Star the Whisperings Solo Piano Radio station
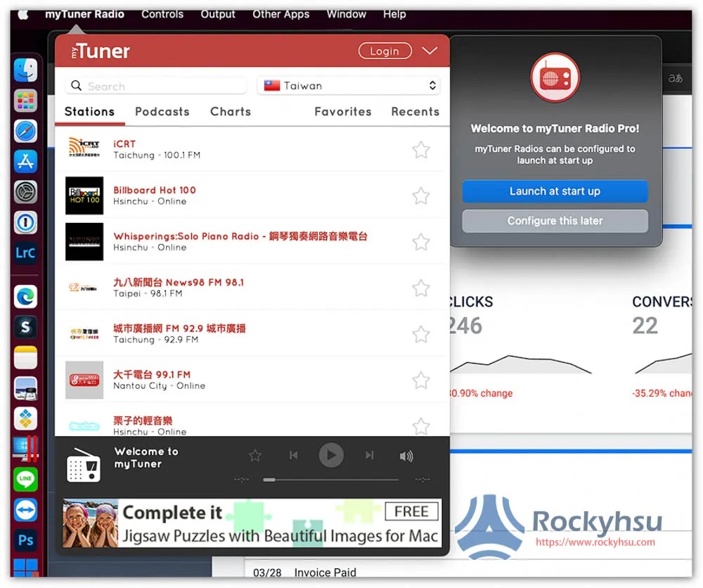The image size is (703, 588). tap(421, 242)
